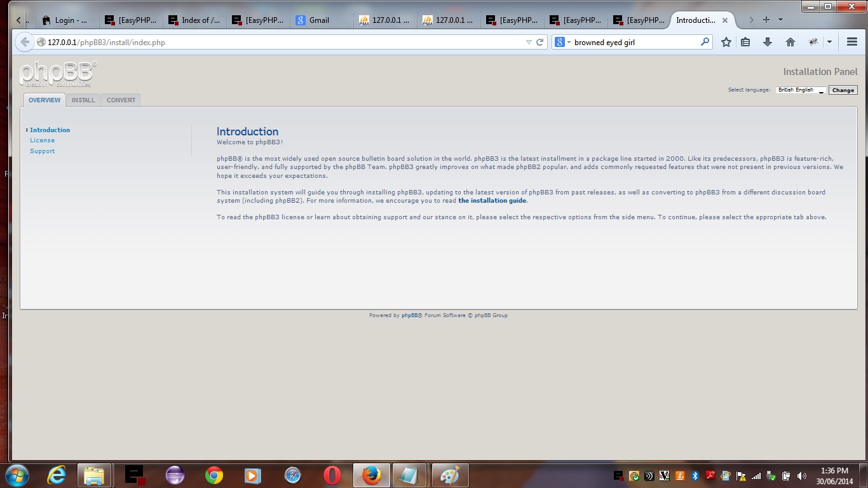Click the address bar URL field
Viewport: 868px width, 488px height.
280,43
